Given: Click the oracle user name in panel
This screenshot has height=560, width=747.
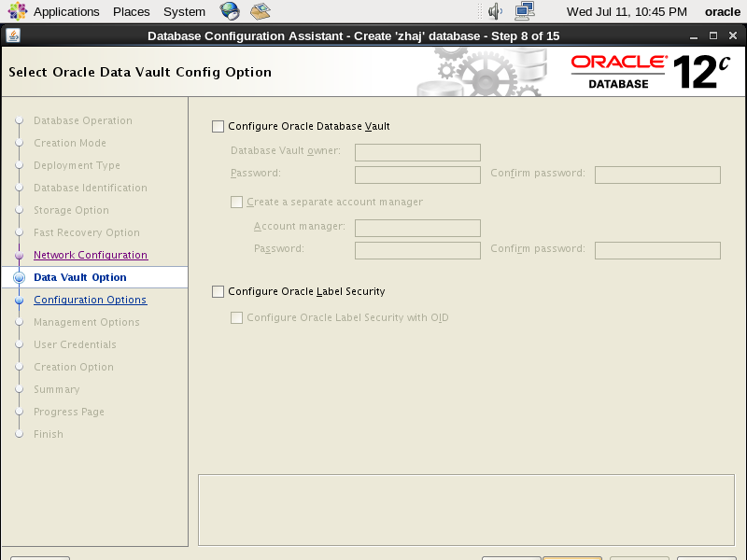Looking at the screenshot, I should pyautogui.click(x=722, y=11).
